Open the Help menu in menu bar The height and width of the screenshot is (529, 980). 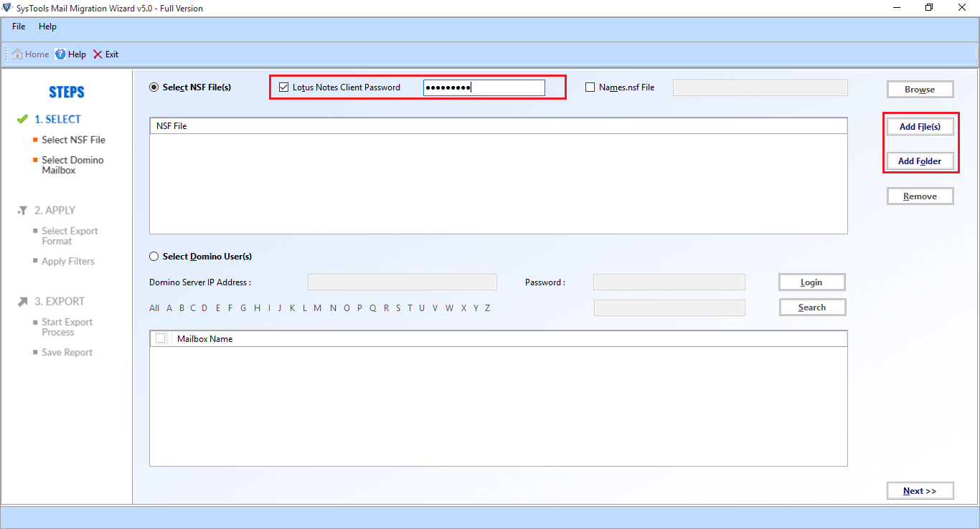click(x=47, y=27)
